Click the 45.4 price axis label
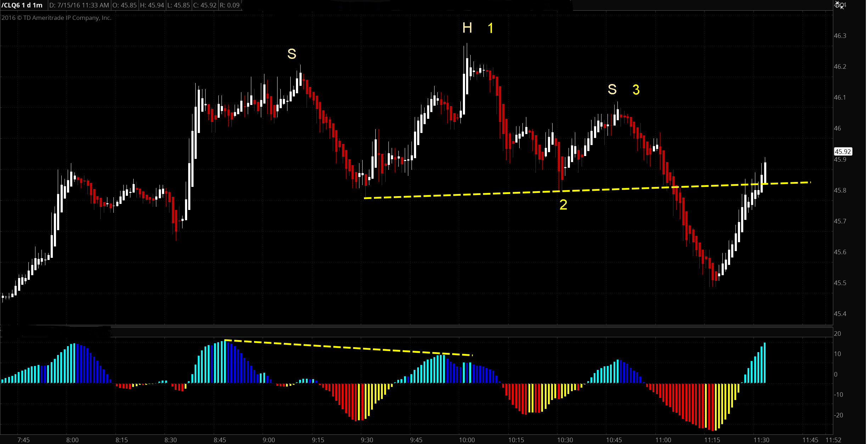 click(840, 314)
